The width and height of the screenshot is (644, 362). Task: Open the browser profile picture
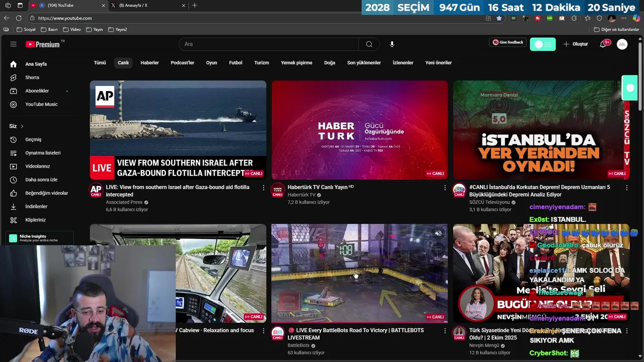click(612, 18)
